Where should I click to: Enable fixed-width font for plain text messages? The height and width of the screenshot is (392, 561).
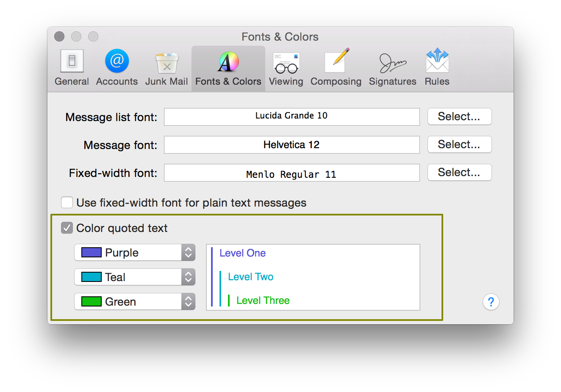67,202
